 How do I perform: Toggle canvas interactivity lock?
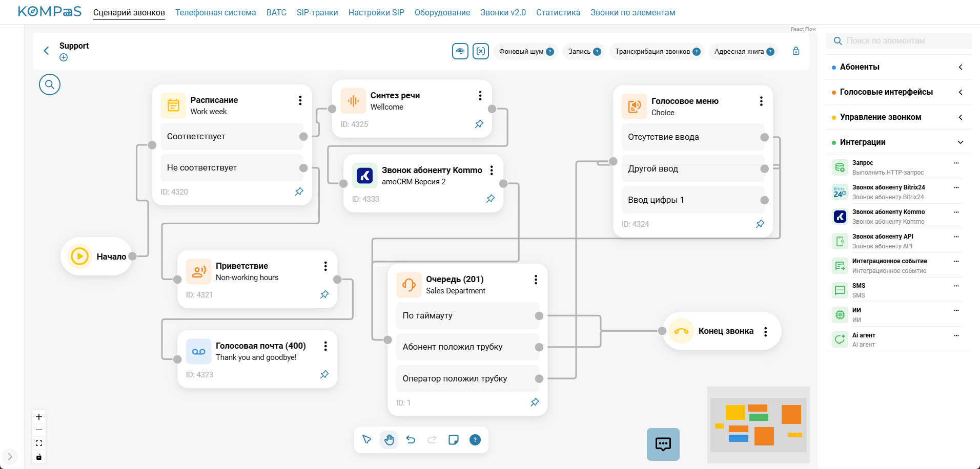39,457
